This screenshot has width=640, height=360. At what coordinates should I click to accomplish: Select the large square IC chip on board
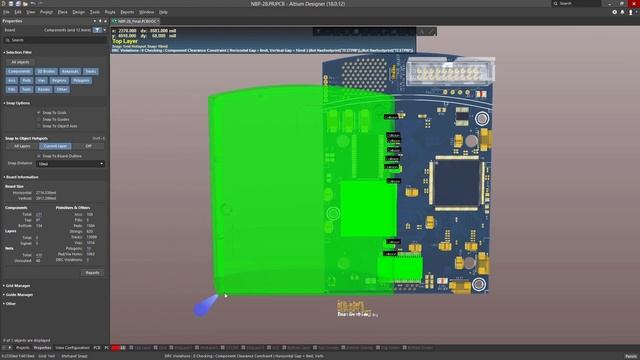pos(457,182)
